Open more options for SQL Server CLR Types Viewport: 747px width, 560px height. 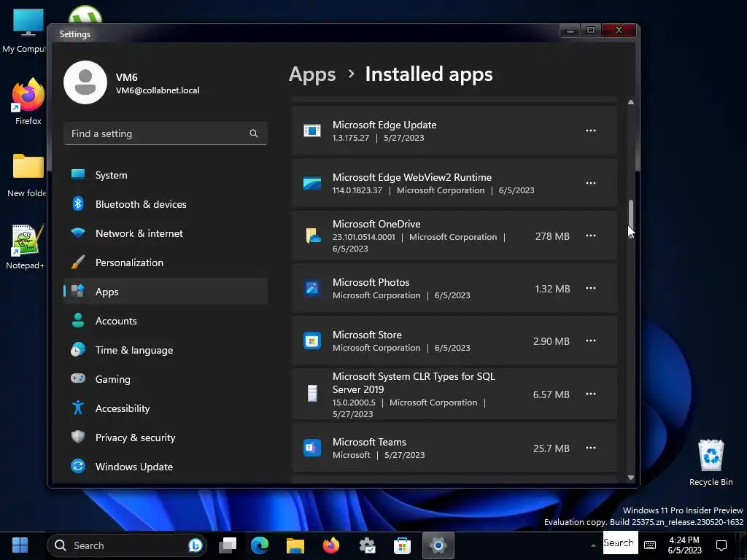[590, 394]
